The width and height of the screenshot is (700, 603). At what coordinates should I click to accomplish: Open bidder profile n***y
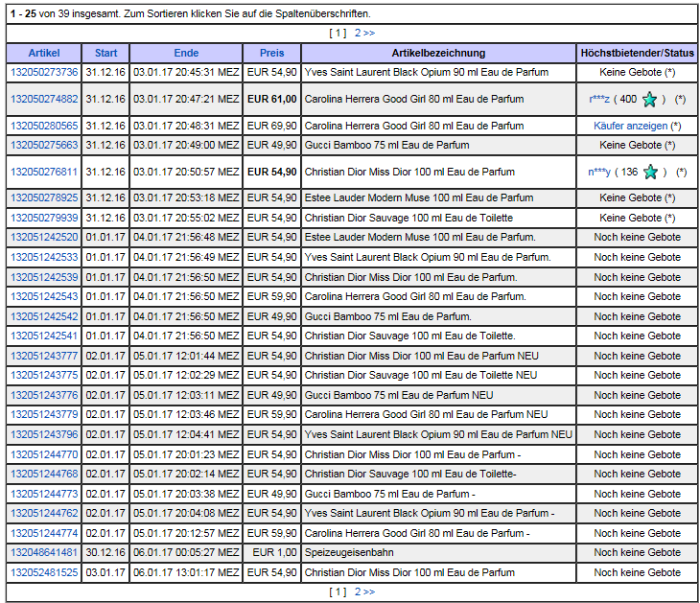pyautogui.click(x=599, y=172)
